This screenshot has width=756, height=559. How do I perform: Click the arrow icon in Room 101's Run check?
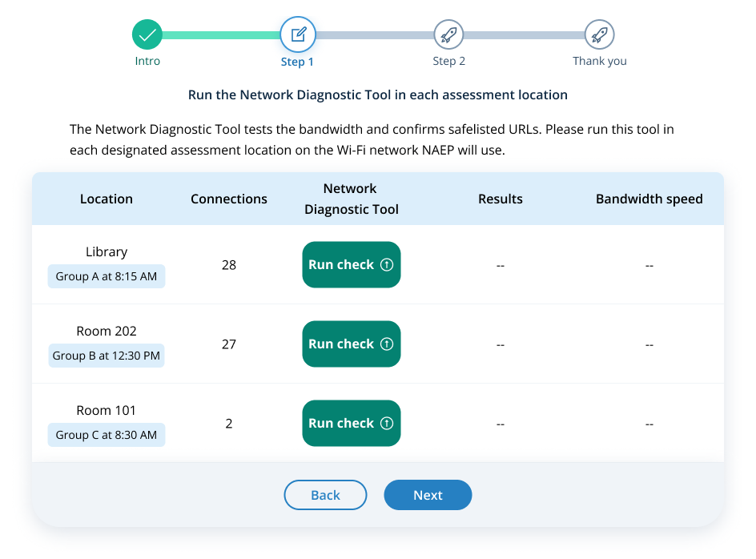(387, 424)
